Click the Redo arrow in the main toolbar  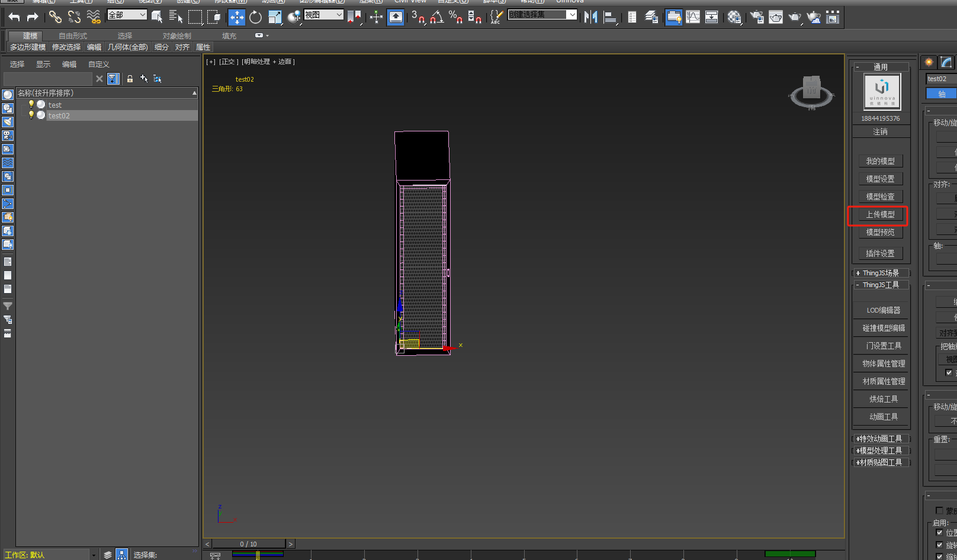click(x=33, y=17)
